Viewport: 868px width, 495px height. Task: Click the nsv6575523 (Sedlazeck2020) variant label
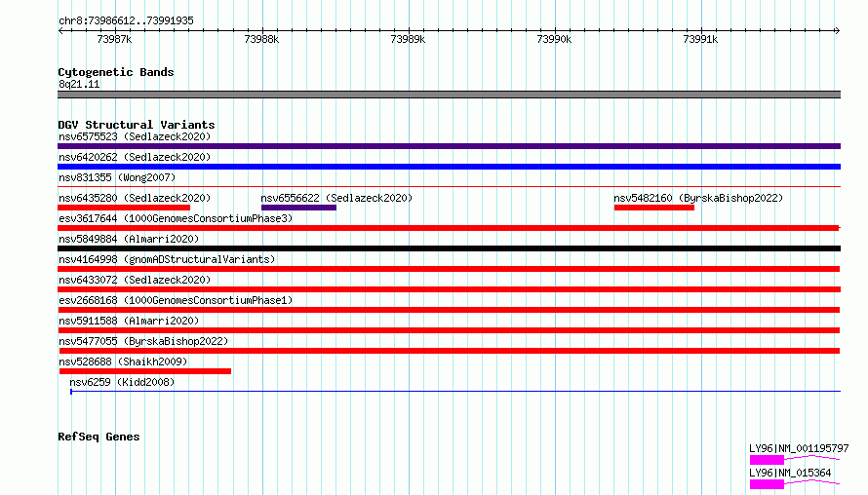tap(135, 136)
